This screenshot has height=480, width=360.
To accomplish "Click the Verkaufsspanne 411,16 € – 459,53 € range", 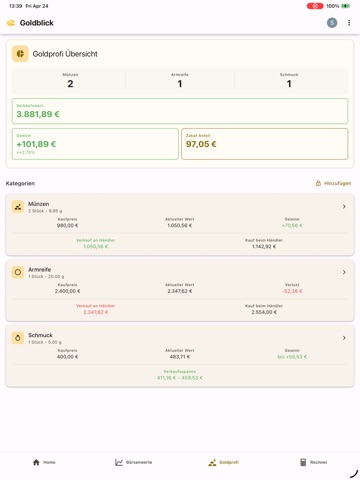I will coord(180,375).
